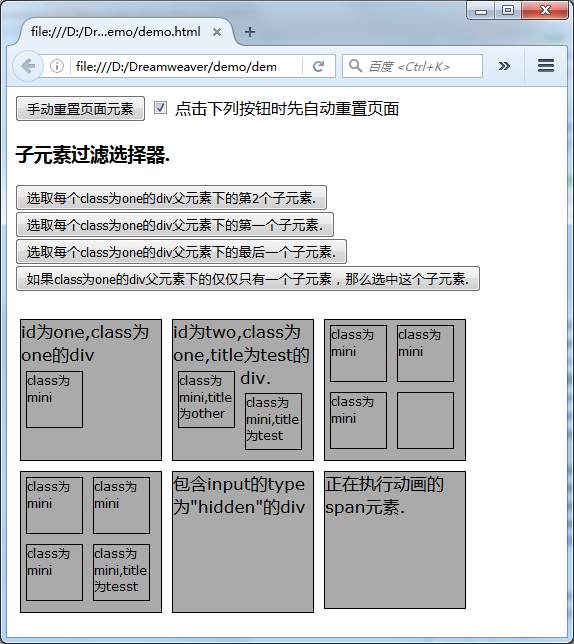Open the hamburger menu icon
The width and height of the screenshot is (574, 644).
(546, 66)
